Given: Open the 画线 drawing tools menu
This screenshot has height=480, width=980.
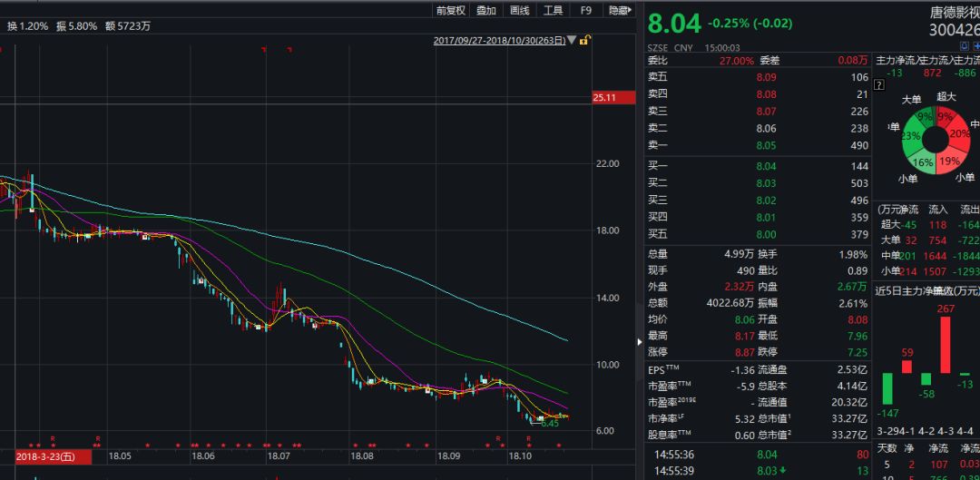Looking at the screenshot, I should click(519, 11).
